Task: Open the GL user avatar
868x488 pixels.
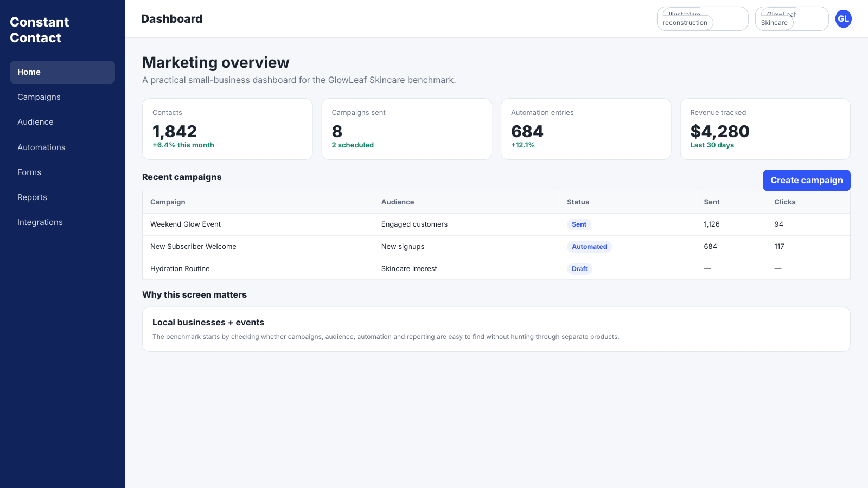Action: click(843, 18)
